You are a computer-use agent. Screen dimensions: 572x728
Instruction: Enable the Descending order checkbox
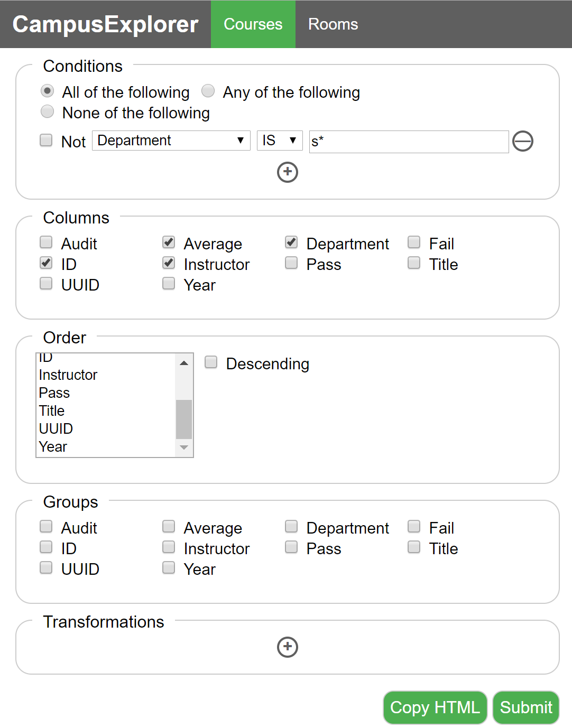[211, 362]
